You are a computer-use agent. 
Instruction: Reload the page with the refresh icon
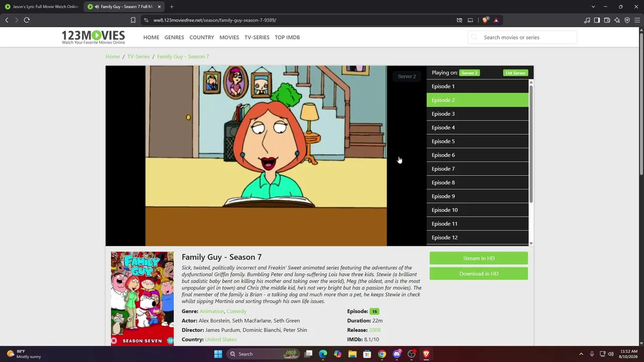pyautogui.click(x=27, y=20)
